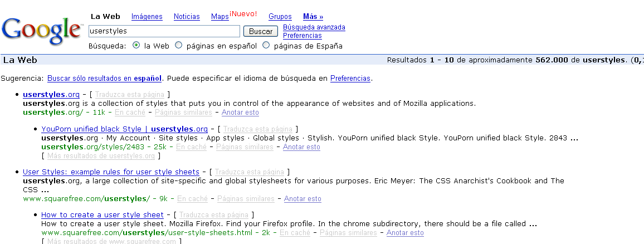Click snippet mentioning 'Eric Meyer: The CSS Anarchist's Cookbook'
Screen dimensions: 644x244
click(294, 186)
